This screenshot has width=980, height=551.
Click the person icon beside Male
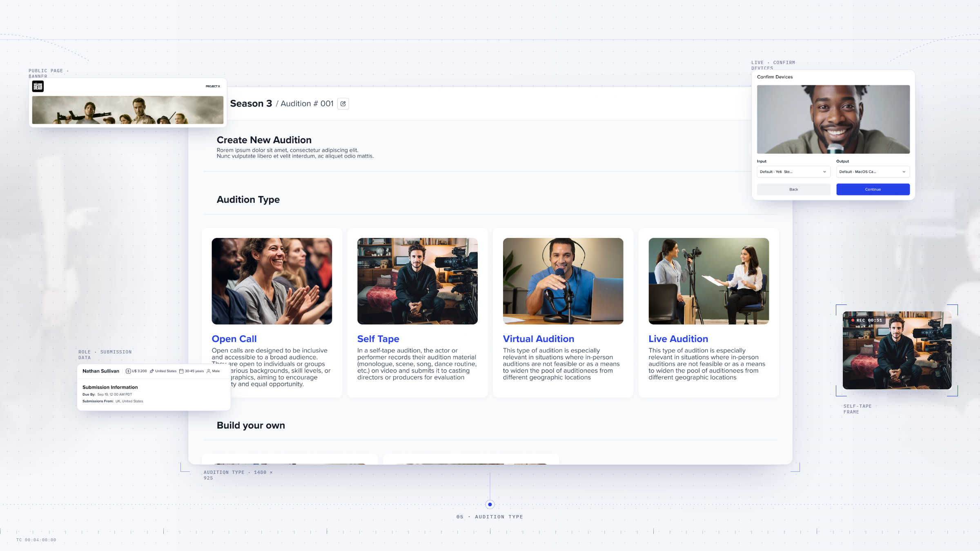(209, 371)
